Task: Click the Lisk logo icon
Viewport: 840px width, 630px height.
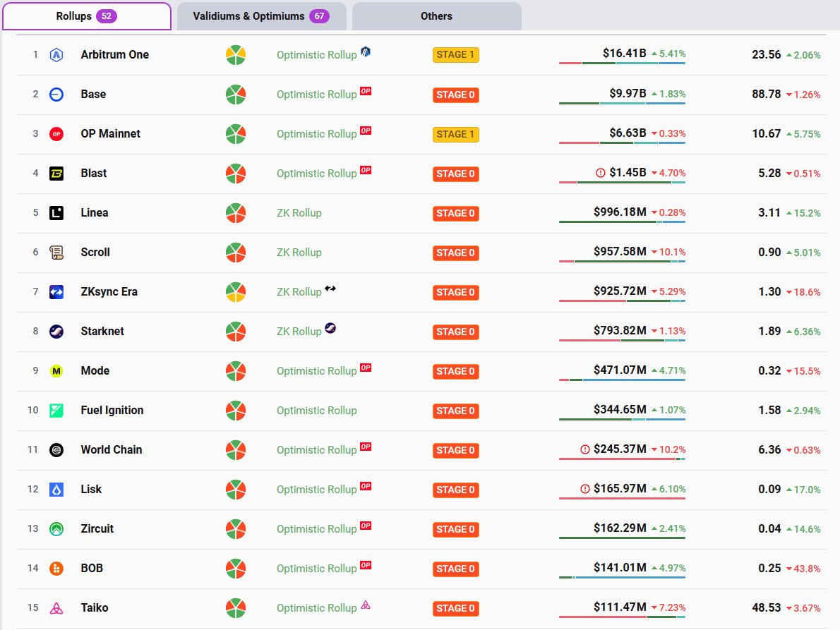Action: click(x=56, y=489)
